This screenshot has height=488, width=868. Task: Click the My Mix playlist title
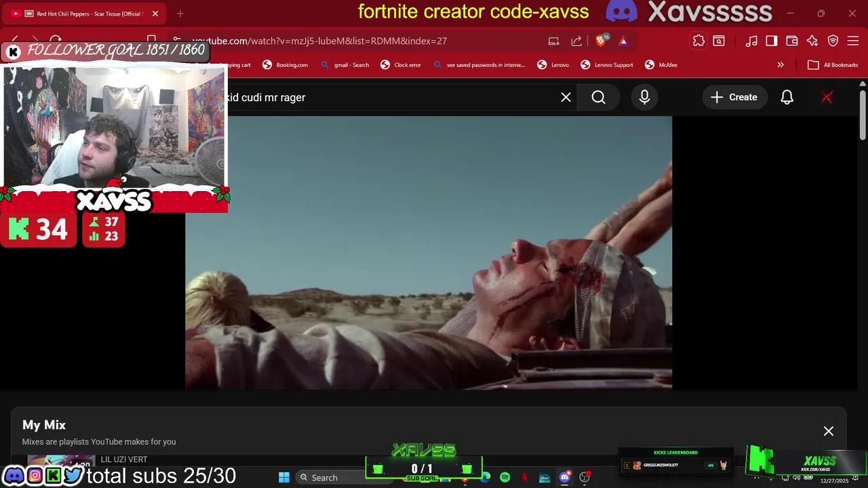coord(44,425)
